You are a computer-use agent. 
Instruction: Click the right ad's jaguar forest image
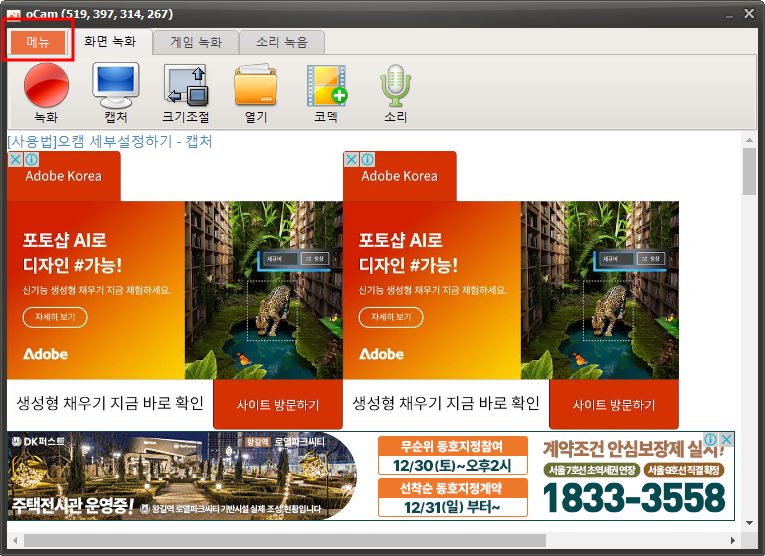click(600, 290)
